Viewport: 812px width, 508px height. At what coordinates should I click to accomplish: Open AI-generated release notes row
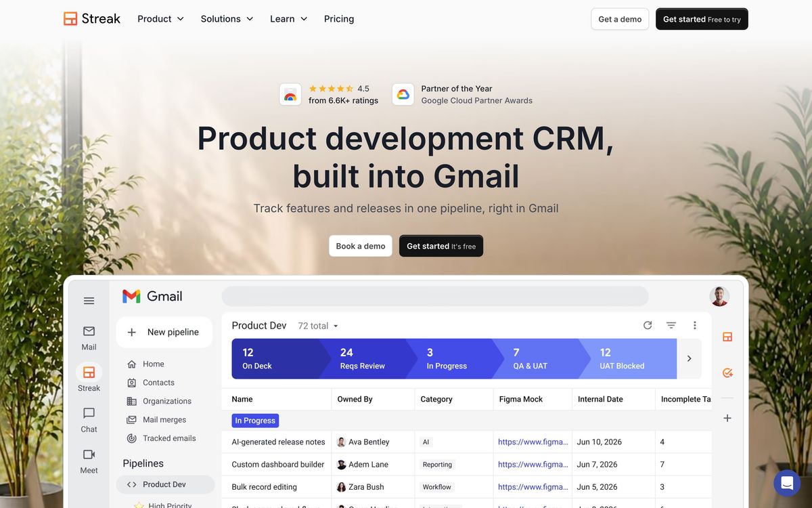[x=278, y=442]
